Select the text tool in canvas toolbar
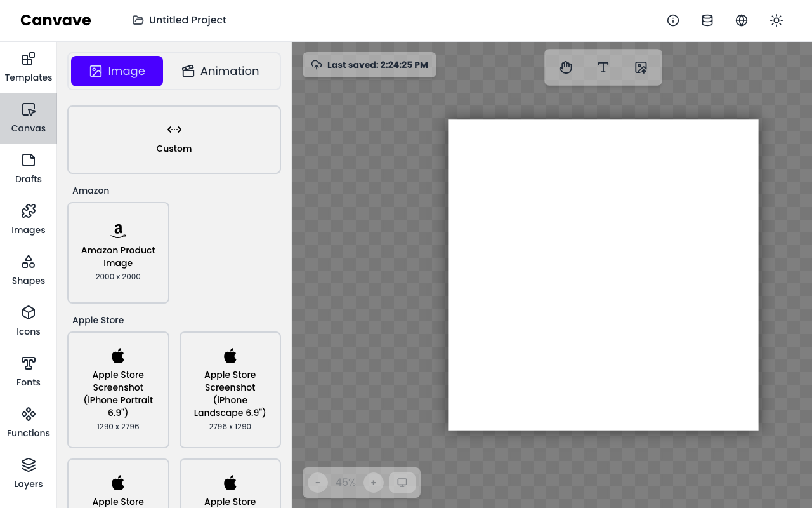Viewport: 812px width, 508px height. coord(603,67)
